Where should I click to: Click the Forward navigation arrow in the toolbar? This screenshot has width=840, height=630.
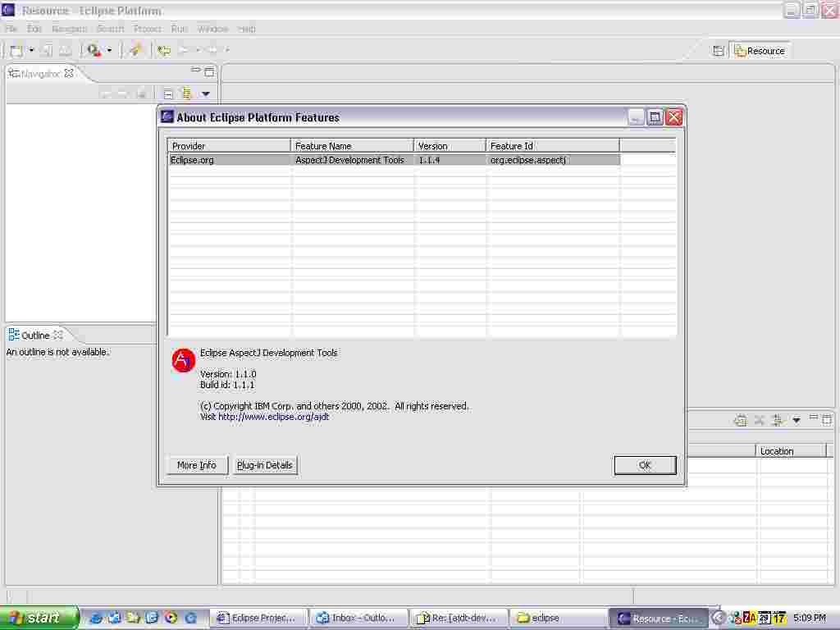[x=212, y=51]
